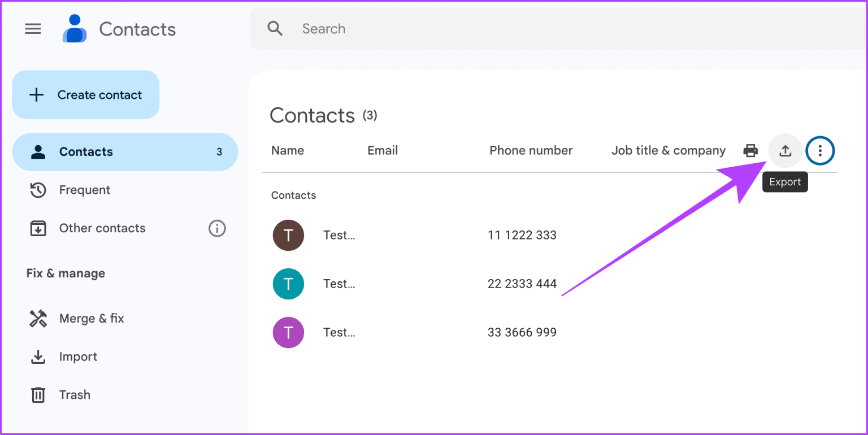868x435 pixels.
Task: Select the Merge & fix option
Action: (x=92, y=318)
